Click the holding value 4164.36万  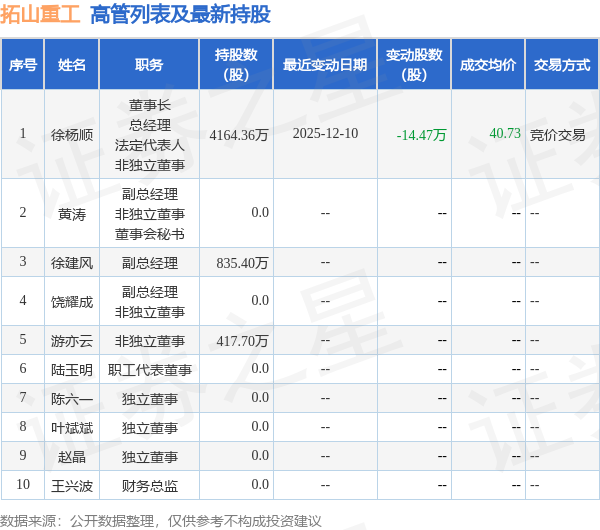tap(239, 135)
